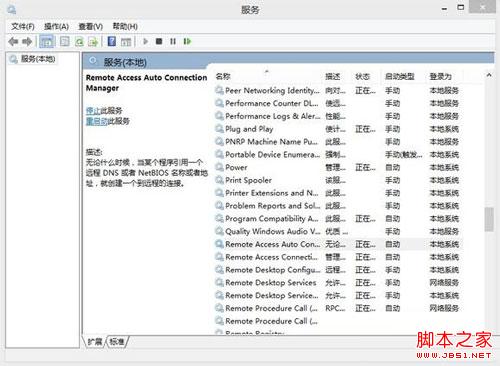The width and height of the screenshot is (500, 366).
Task: Select the Power service row
Action: [337, 167]
